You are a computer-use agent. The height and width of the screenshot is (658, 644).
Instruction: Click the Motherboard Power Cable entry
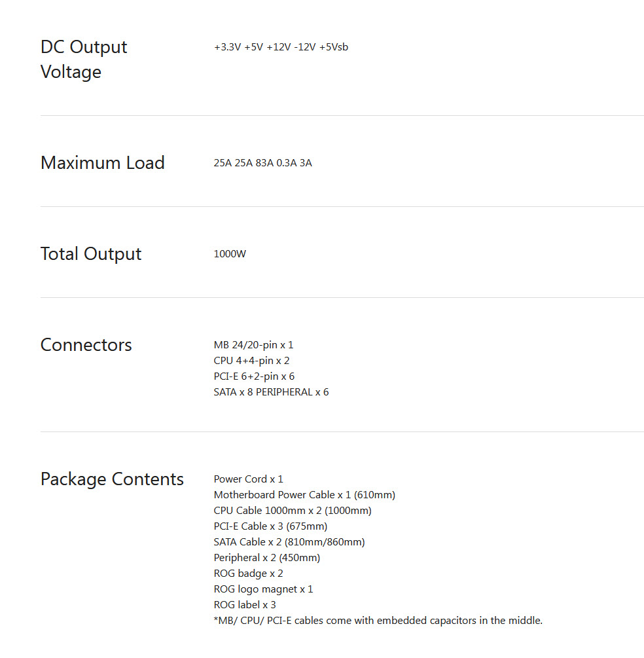click(x=304, y=495)
